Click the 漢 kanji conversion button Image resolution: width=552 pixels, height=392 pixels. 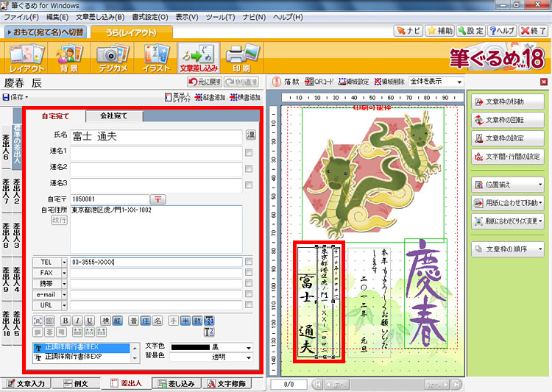[x=251, y=135]
